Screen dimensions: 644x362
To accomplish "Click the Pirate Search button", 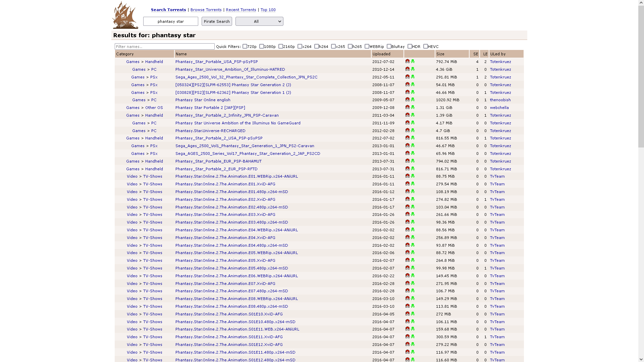I will pyautogui.click(x=217, y=21).
